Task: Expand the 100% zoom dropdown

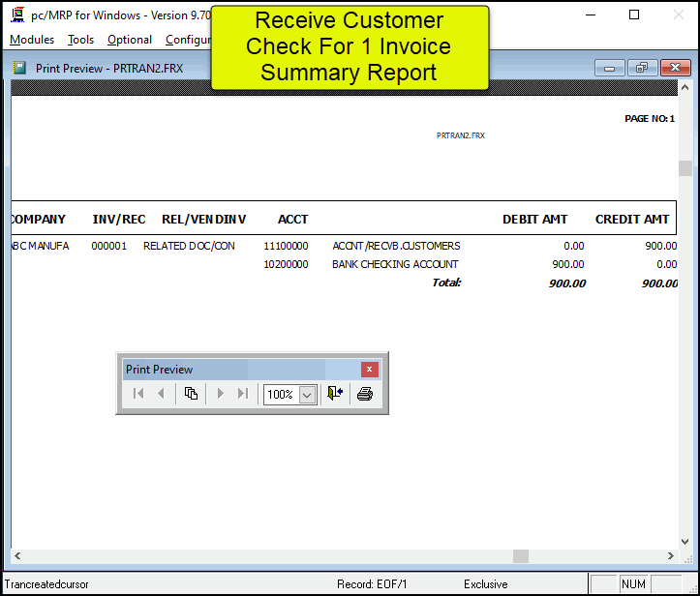Action: 307,395
